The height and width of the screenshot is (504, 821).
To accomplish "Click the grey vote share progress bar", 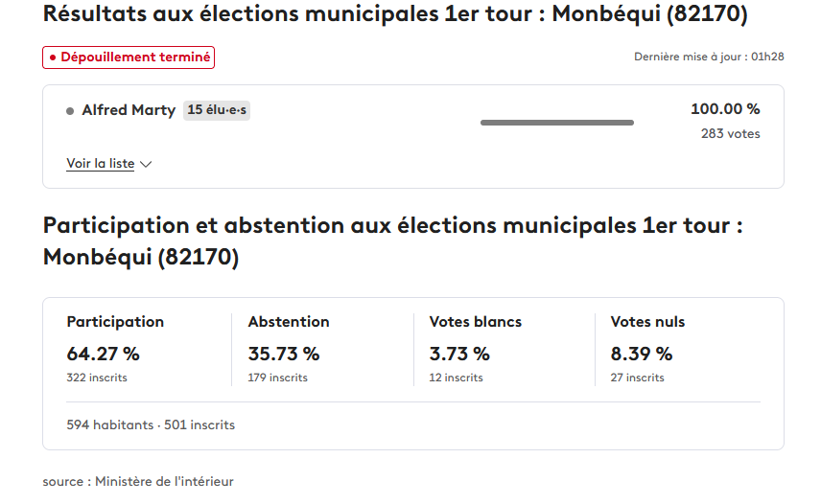I will 556,123.
